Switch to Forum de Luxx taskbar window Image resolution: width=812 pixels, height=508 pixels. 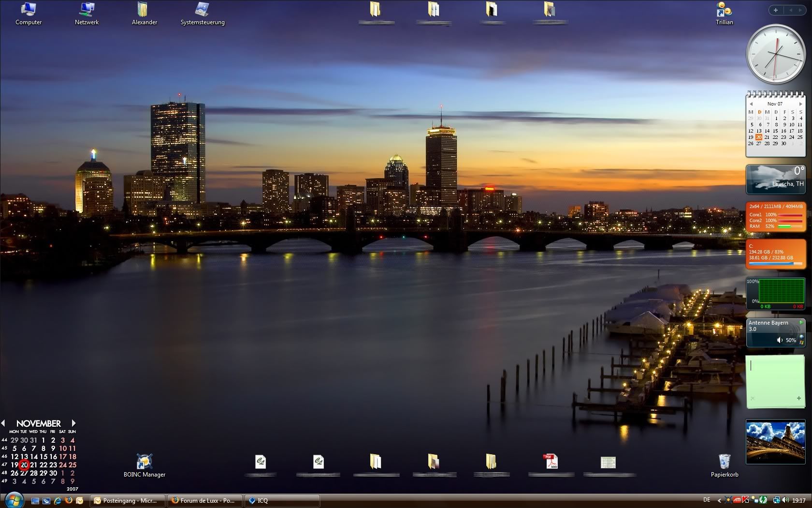(205, 501)
